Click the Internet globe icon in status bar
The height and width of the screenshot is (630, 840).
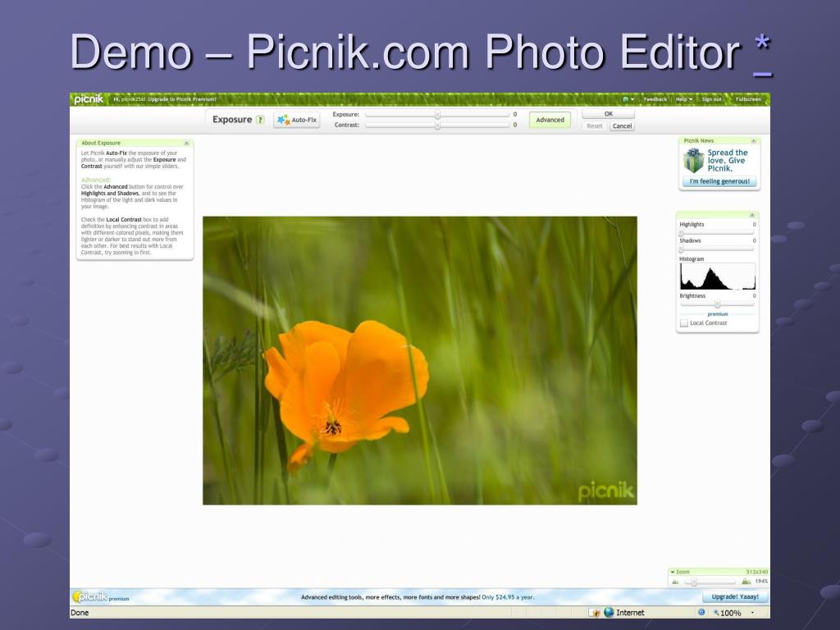[609, 612]
